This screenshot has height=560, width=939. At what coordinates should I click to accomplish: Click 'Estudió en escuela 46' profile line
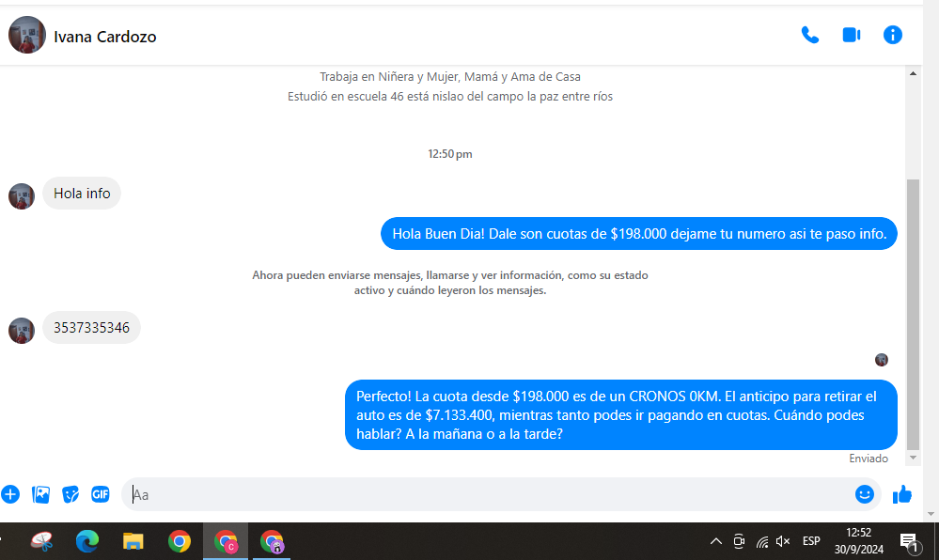click(x=449, y=97)
